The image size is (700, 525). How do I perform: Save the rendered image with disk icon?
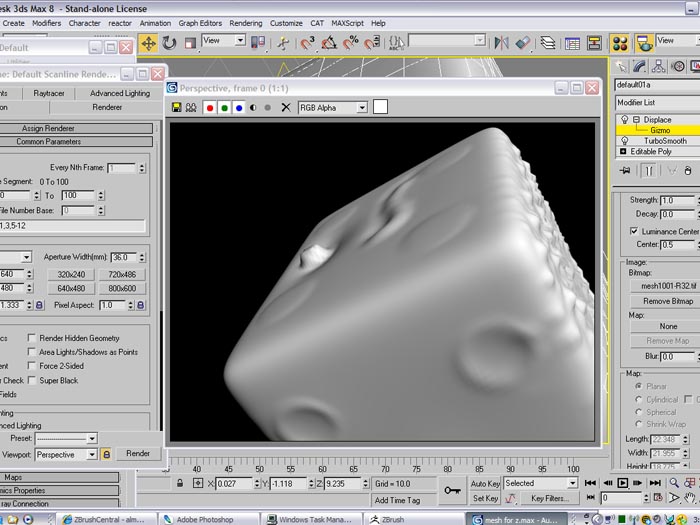[x=176, y=108]
